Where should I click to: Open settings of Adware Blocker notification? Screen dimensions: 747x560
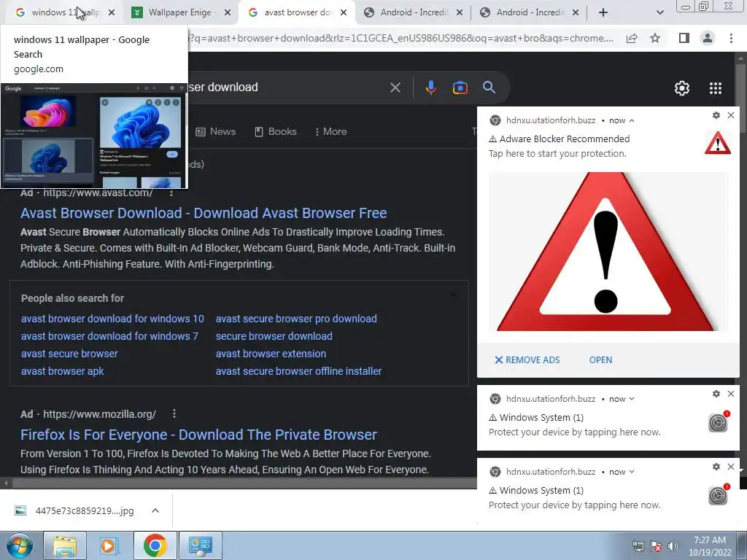[x=716, y=115]
